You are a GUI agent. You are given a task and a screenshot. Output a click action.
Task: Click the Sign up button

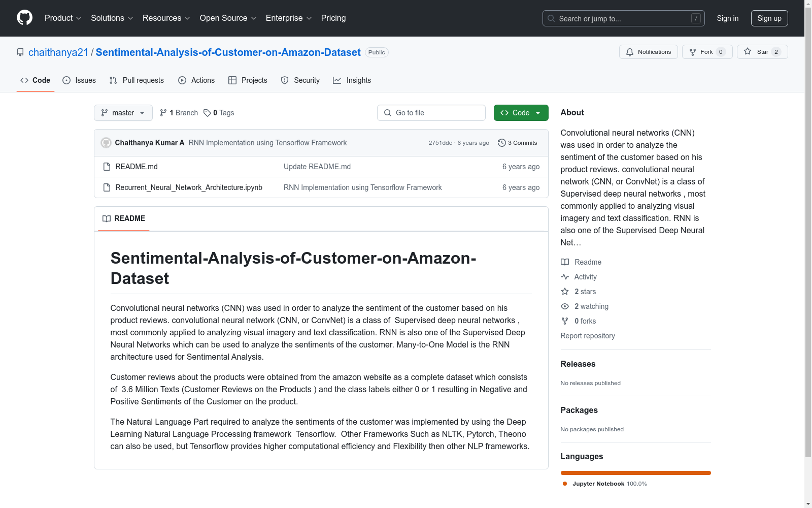pos(769,18)
